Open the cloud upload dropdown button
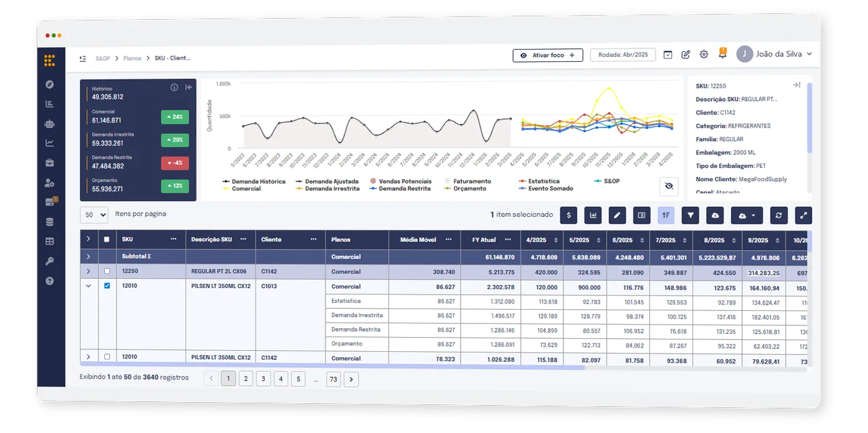 746,215
